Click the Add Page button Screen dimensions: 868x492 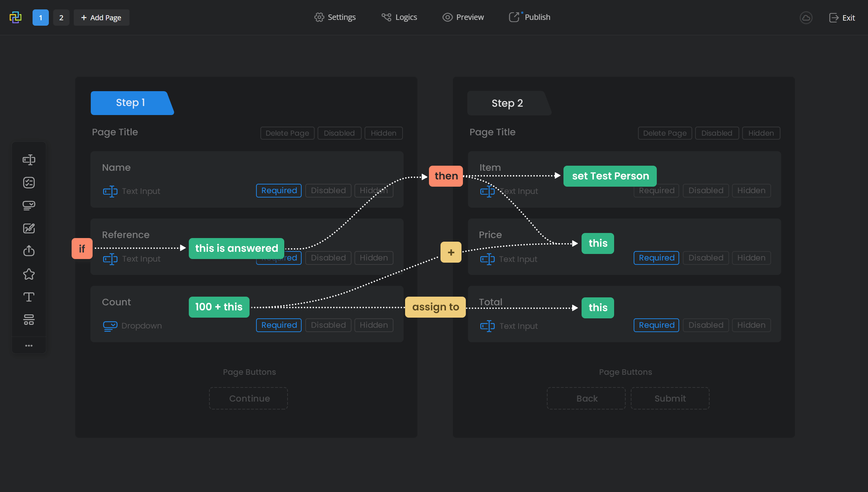coord(101,17)
